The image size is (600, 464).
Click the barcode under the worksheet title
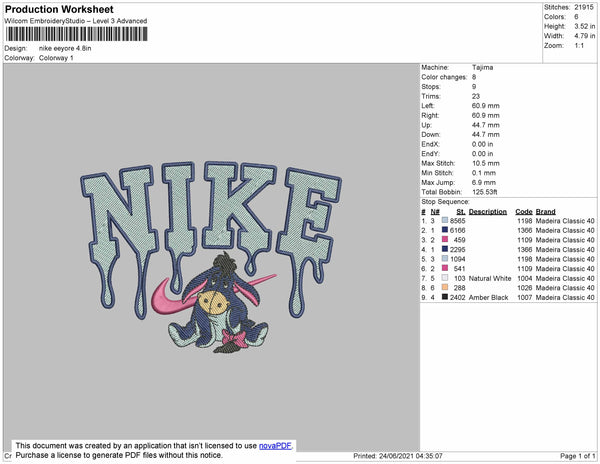(76, 34)
